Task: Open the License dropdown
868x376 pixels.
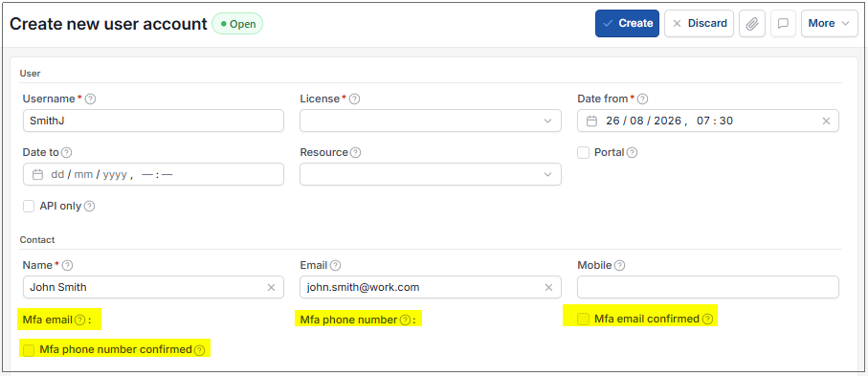Action: click(x=430, y=121)
